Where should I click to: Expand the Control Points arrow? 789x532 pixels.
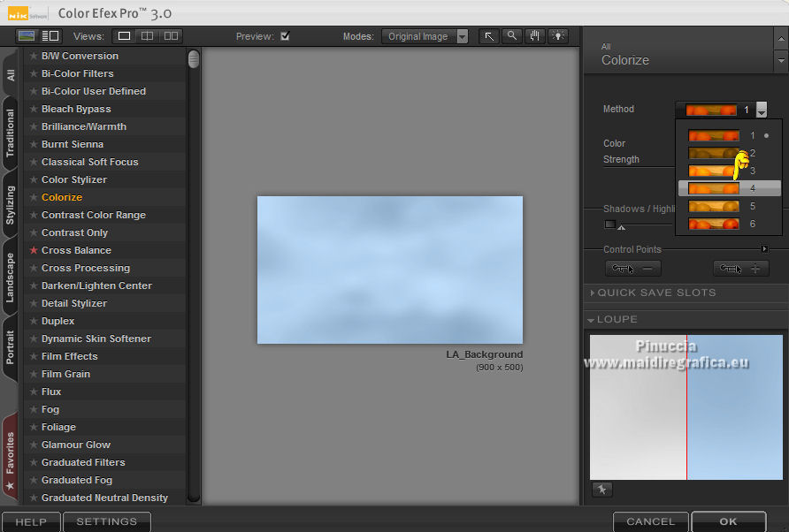(x=764, y=249)
